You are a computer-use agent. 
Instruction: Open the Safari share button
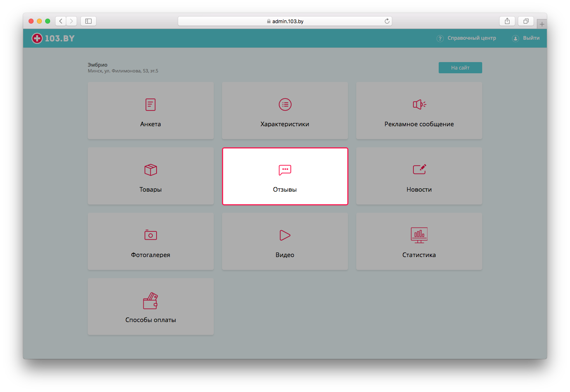(x=507, y=21)
